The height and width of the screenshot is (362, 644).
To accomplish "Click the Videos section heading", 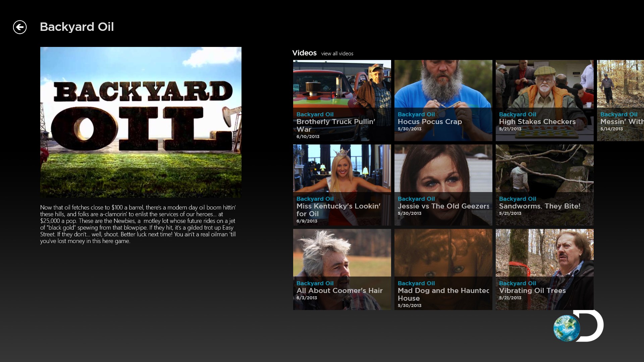I will pyautogui.click(x=304, y=53).
